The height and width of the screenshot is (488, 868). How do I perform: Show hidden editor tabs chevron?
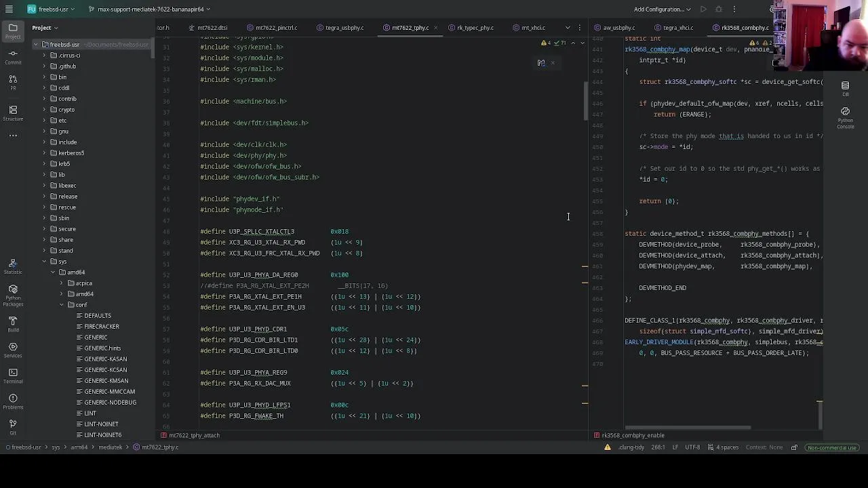pos(568,28)
